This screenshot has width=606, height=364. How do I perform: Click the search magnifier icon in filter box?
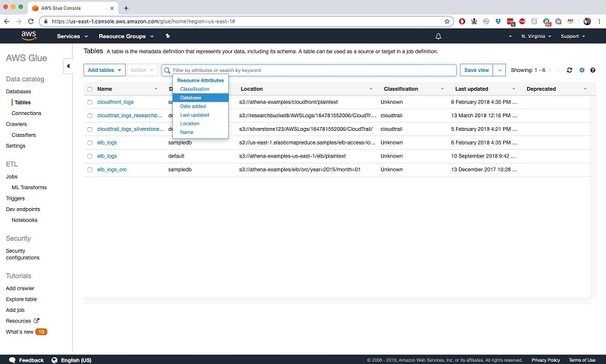point(167,70)
